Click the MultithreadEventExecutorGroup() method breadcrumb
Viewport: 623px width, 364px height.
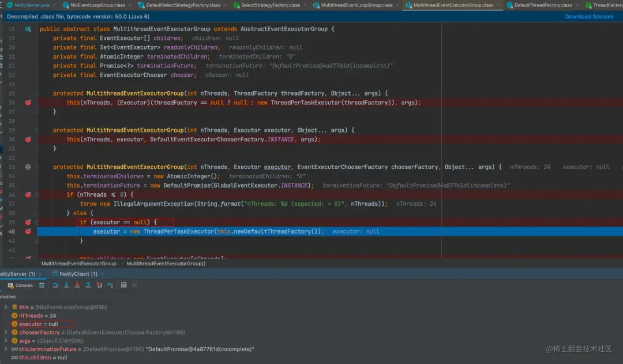click(x=166, y=264)
